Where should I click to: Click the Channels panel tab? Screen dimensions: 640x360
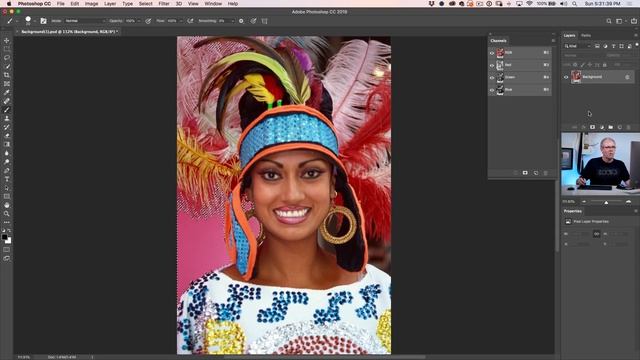498,41
